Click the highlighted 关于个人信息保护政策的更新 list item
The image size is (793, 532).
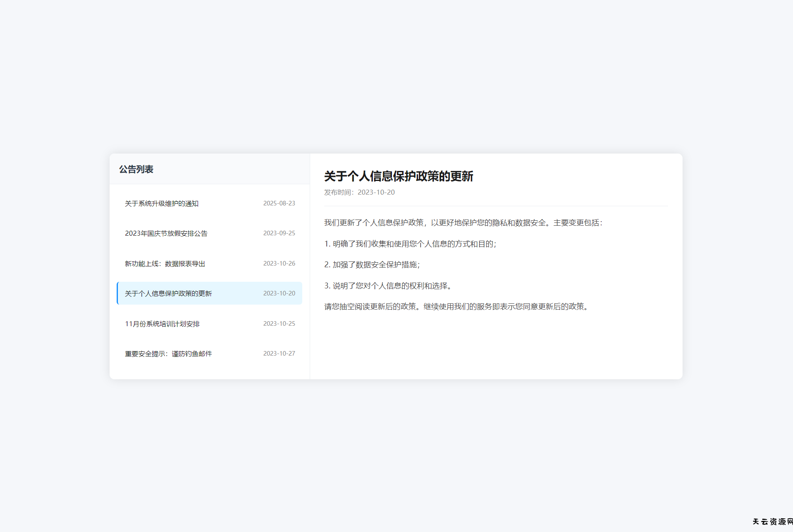168,293
